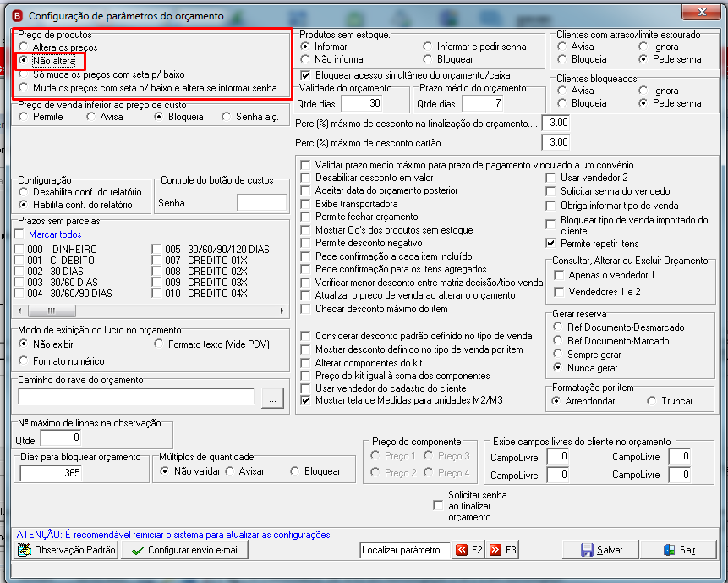
Task: Click the browse ellipsis button for rave path
Action: point(272,399)
